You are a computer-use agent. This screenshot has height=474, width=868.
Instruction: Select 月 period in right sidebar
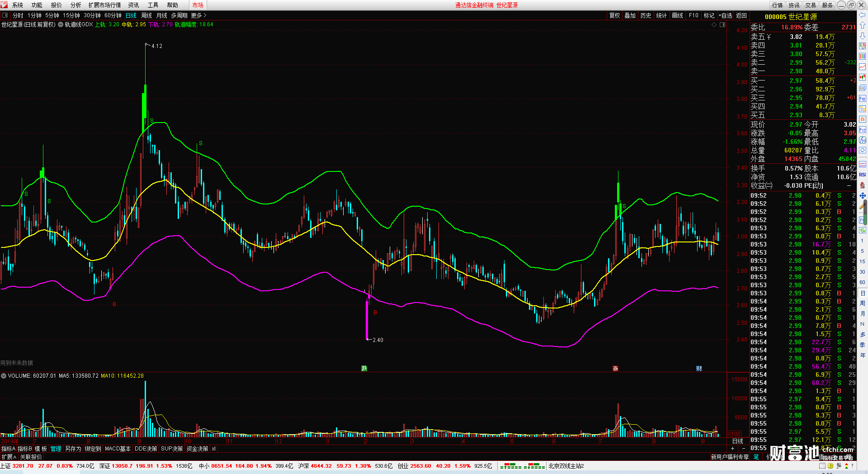862,313
